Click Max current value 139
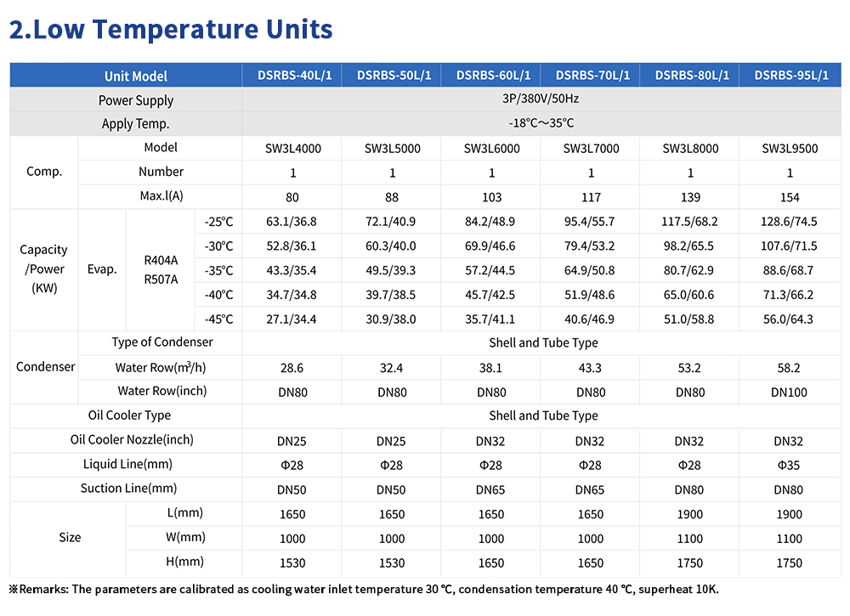The height and width of the screenshot is (616, 850). pos(690,197)
